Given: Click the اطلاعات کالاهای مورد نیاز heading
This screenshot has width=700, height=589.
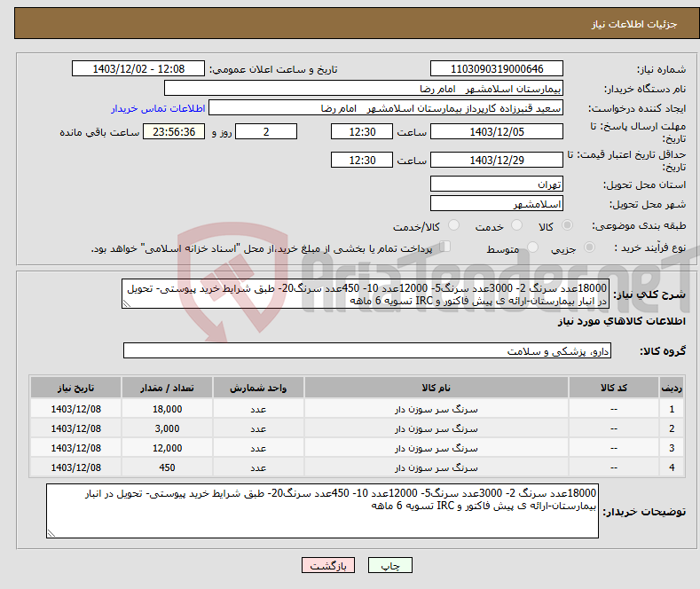Looking at the screenshot, I should (621, 321).
